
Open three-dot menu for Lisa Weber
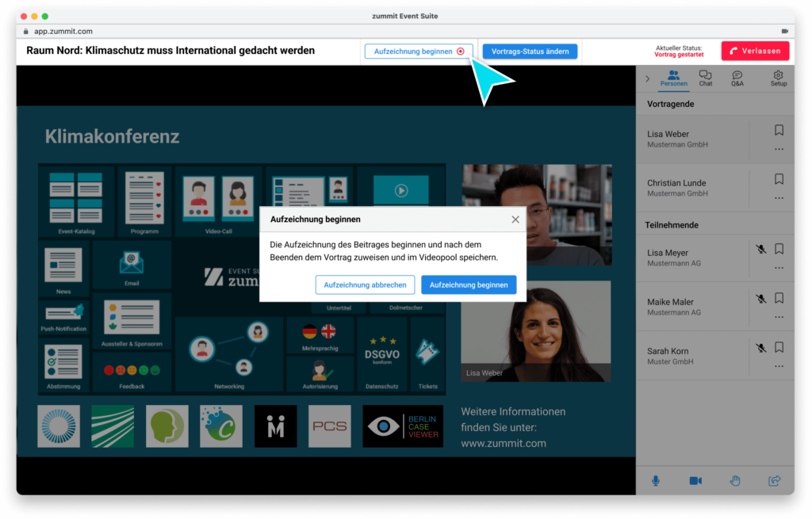779,149
